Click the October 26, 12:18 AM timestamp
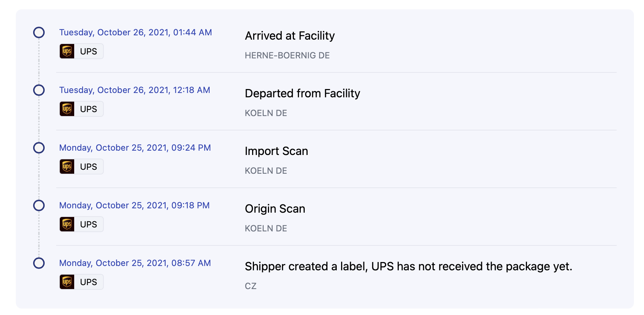 pos(135,90)
